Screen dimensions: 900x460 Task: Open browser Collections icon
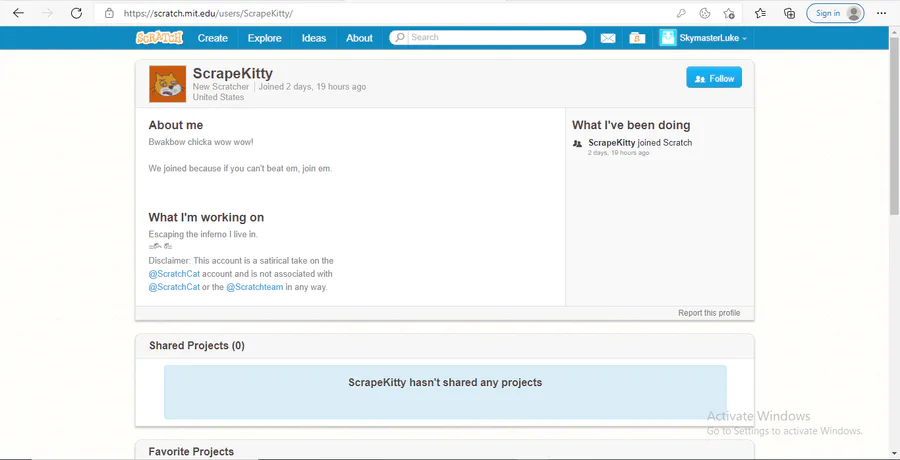790,13
